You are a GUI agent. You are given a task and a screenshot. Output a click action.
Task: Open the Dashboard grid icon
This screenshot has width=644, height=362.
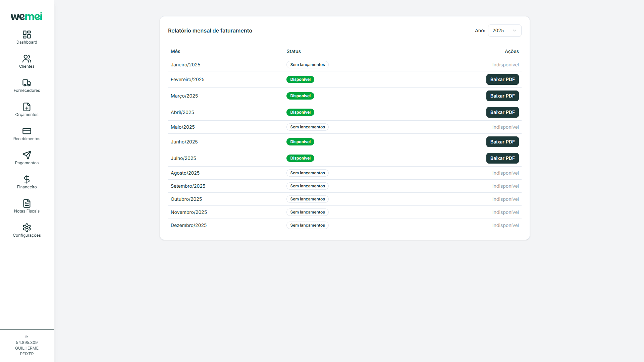pyautogui.click(x=27, y=35)
